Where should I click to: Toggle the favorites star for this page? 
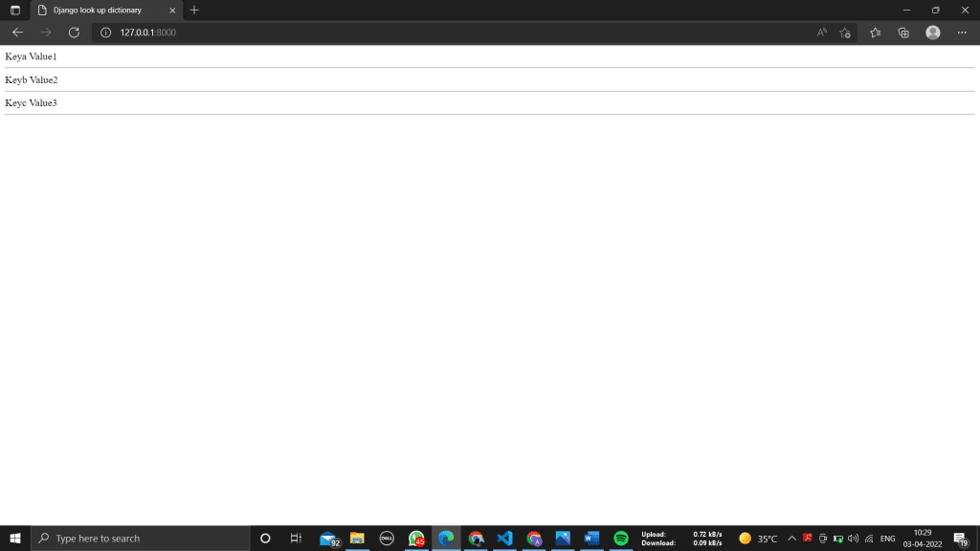[845, 32]
